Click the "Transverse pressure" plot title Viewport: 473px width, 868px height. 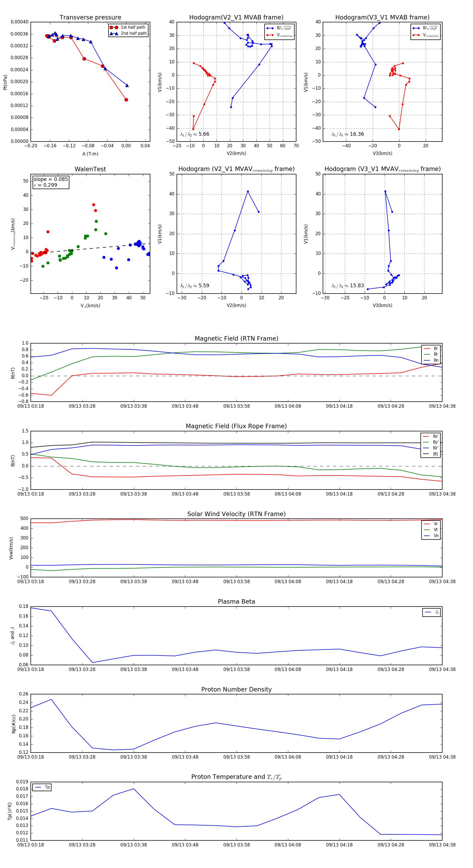90,18
